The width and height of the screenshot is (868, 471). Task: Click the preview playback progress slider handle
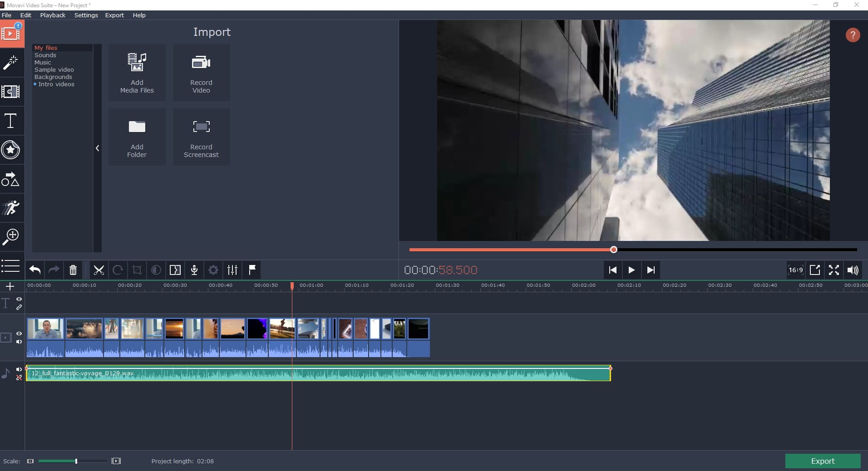[x=614, y=250]
